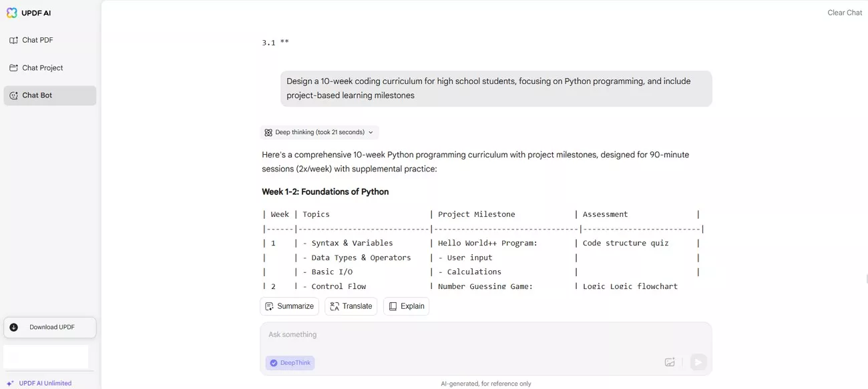Click the Summarize quick action
This screenshot has height=389, width=868.
[x=289, y=306]
